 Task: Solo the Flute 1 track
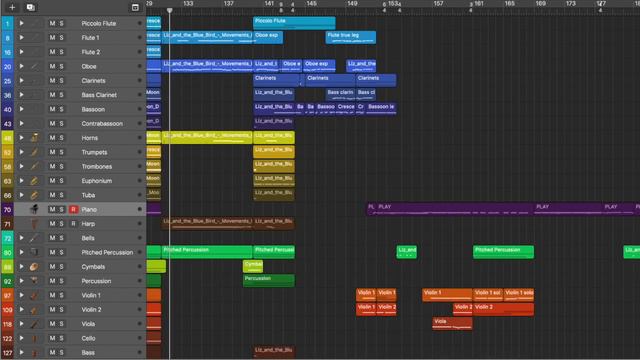tap(61, 38)
